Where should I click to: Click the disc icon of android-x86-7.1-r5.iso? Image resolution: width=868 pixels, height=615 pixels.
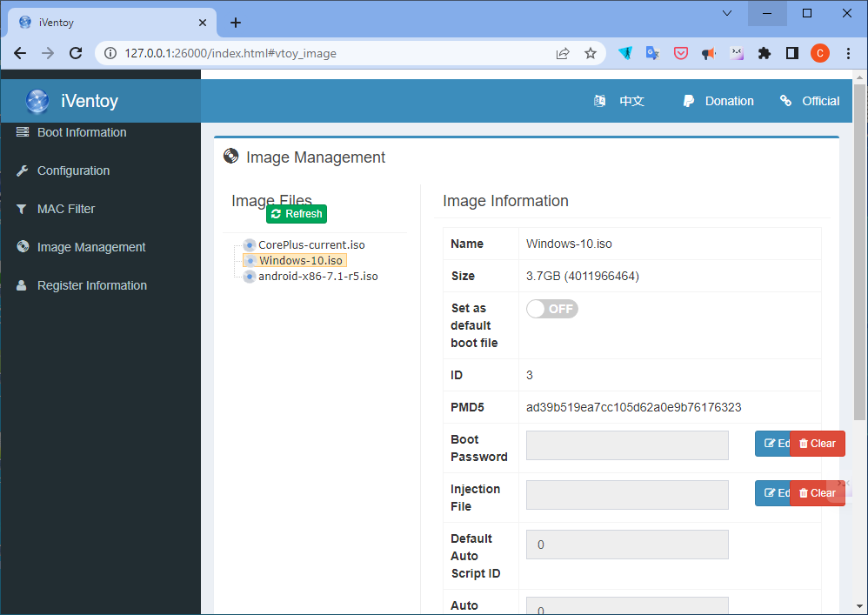coord(250,277)
